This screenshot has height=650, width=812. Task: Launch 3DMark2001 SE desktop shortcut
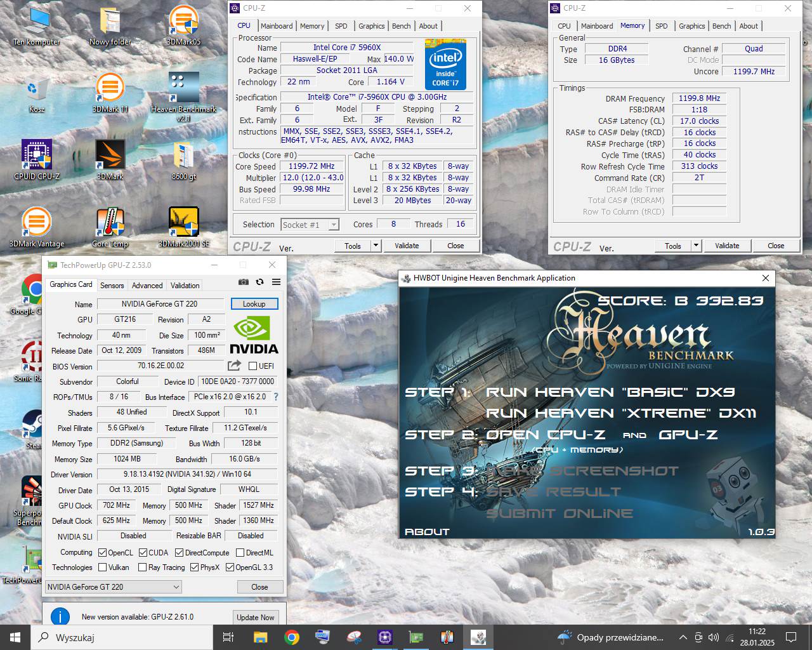point(184,227)
